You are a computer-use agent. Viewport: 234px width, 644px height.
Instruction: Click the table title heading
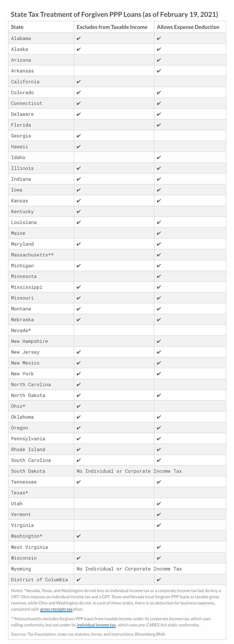[x=114, y=15]
